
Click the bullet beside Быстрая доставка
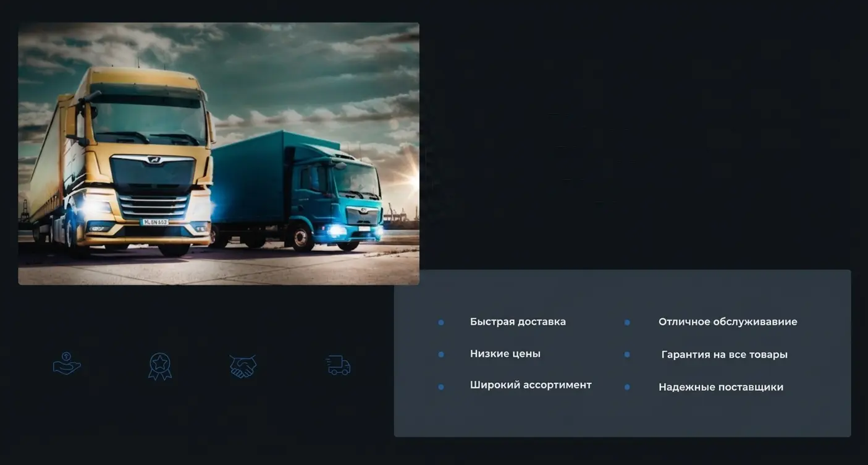(x=441, y=322)
